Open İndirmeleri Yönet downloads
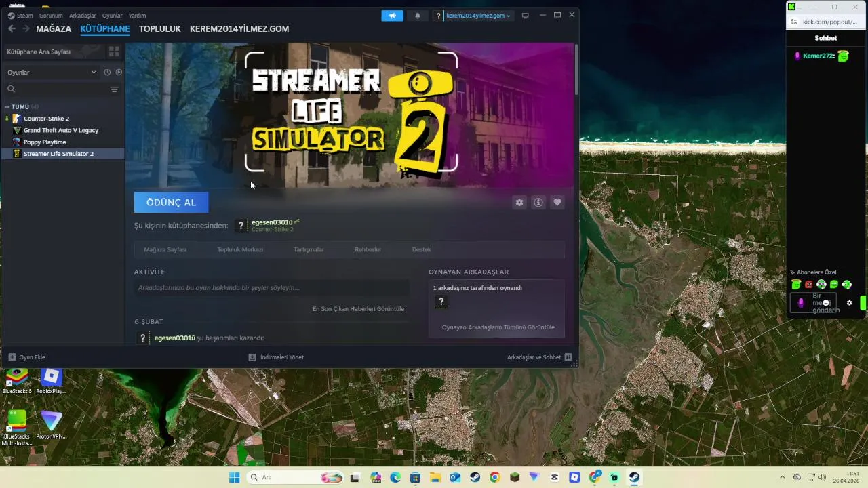868x488 pixels. [276, 357]
